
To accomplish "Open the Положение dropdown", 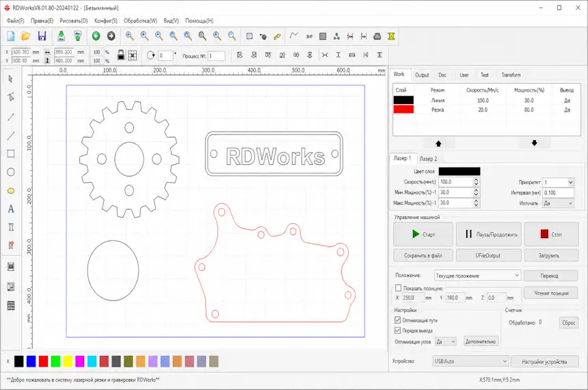I will point(477,276).
